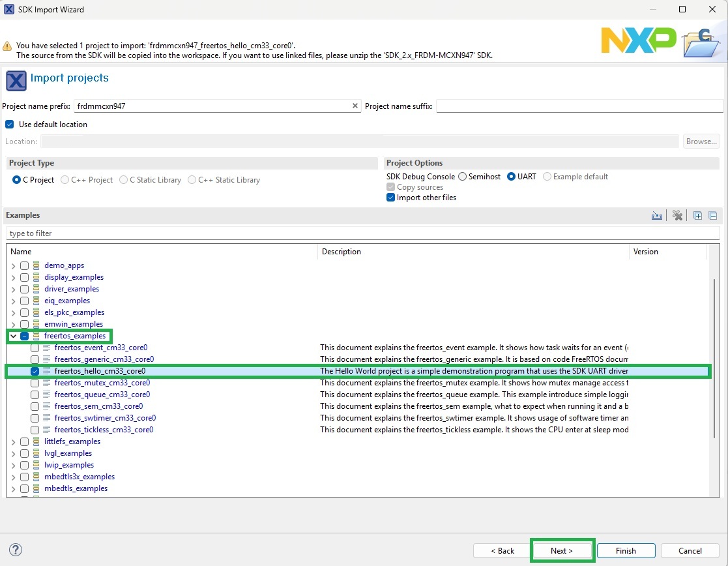
Task: Expand all examples using the plus icon
Action: point(697,215)
